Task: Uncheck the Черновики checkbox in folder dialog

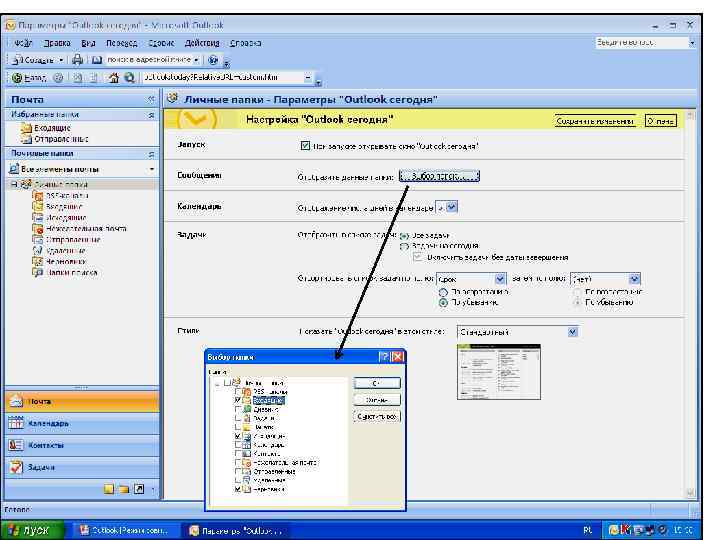Action: 238,489
